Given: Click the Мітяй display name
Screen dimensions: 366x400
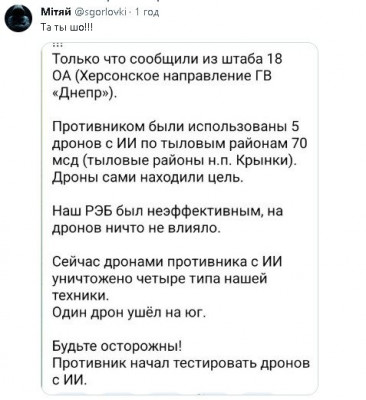Looking at the screenshot, I should 52,12.
